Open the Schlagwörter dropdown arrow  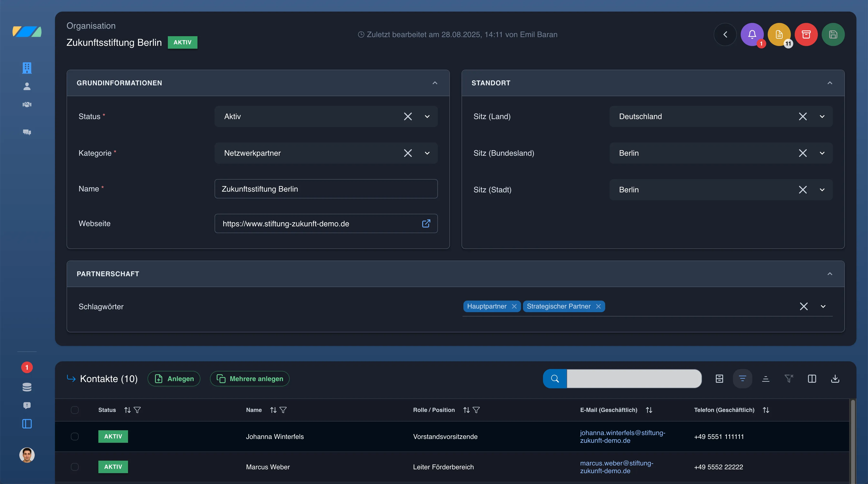[x=823, y=307]
